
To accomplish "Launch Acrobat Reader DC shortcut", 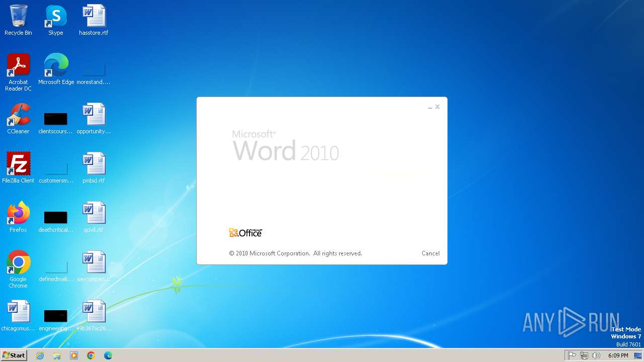I will pos(18,72).
